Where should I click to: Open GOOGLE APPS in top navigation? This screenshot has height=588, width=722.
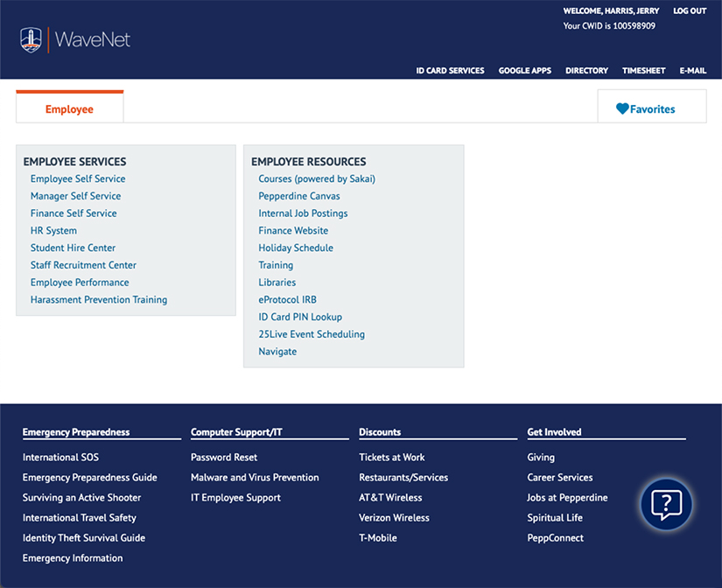525,71
